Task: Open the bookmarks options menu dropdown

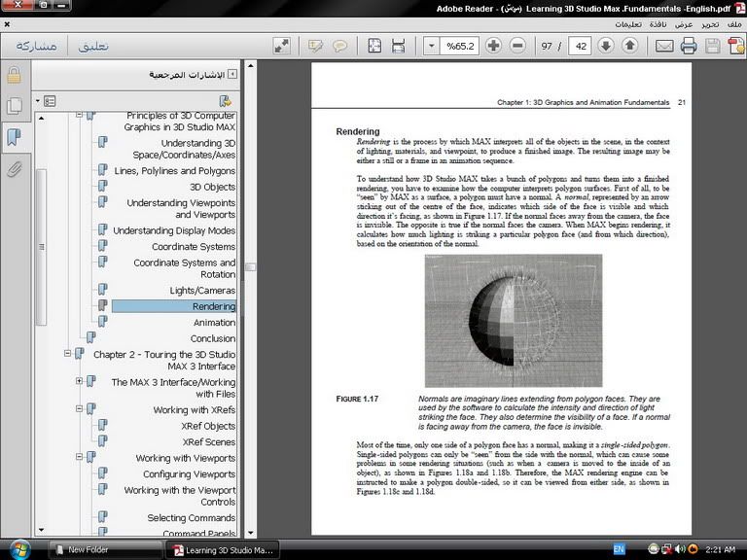Action: (x=46, y=101)
